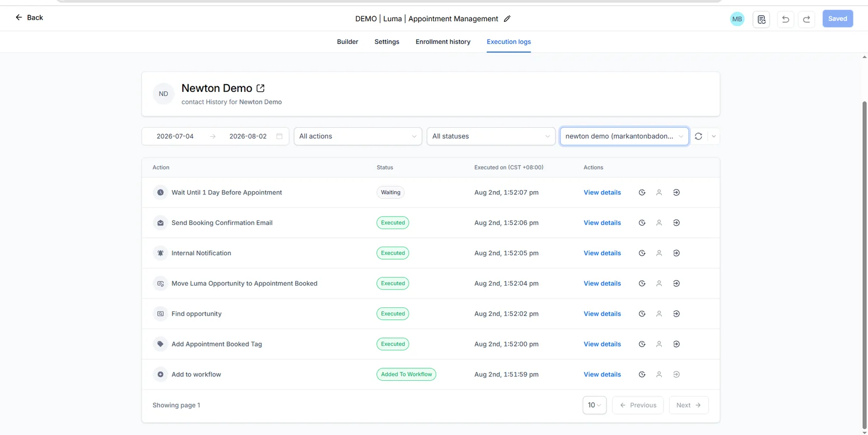This screenshot has width=868, height=435.
Task: Open the date range calendar icon
Action: click(279, 136)
